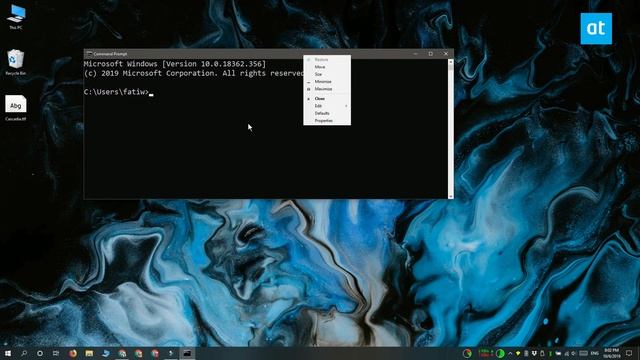This screenshot has width=640, height=360.
Task: Expand the Edit submenu arrow
Action: coord(346,106)
